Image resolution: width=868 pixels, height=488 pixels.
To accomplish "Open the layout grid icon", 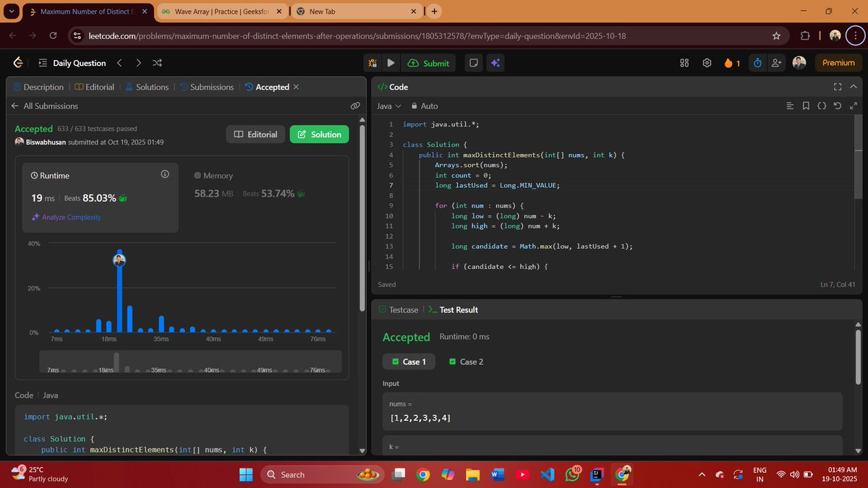I will click(x=684, y=63).
